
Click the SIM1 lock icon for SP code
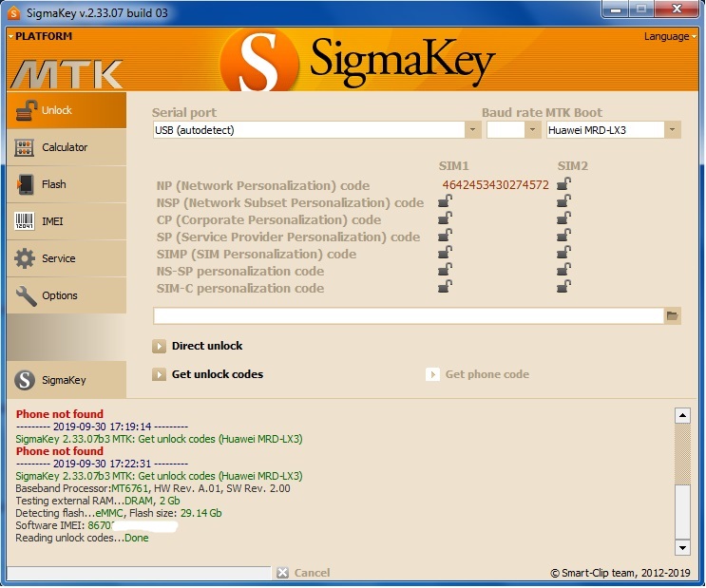pos(445,235)
